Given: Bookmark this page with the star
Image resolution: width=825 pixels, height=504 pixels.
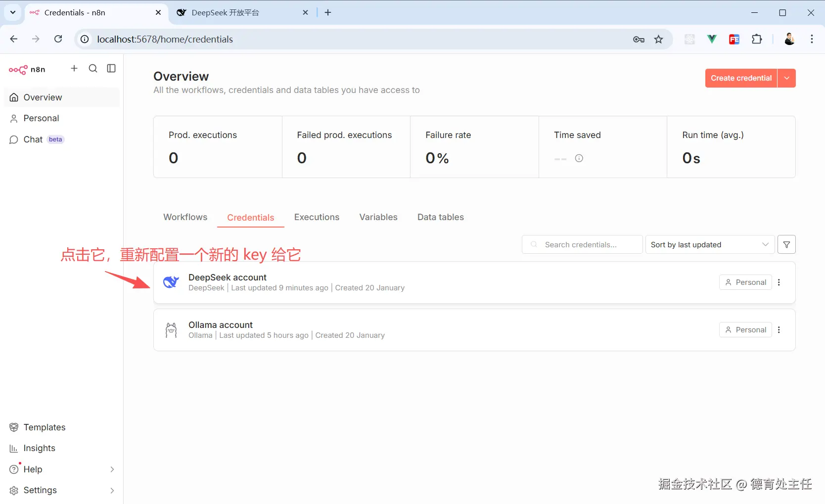Looking at the screenshot, I should click(658, 40).
